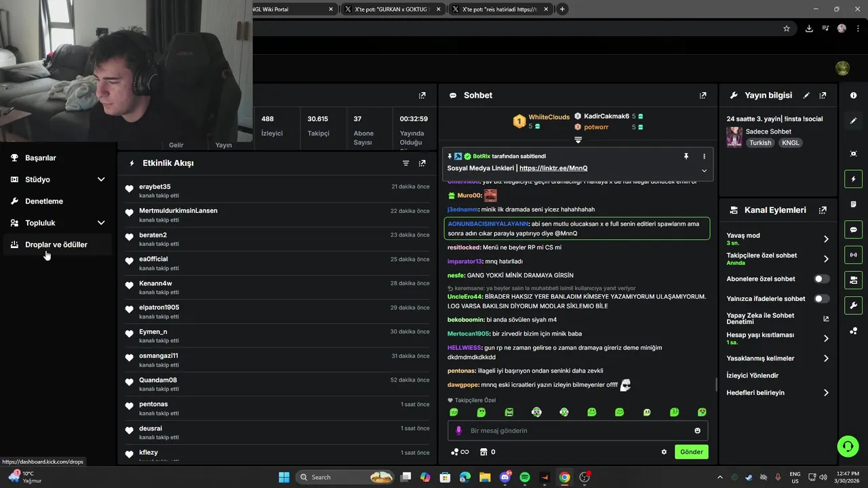Expand the Topluluk menu chevron
Image resolution: width=868 pixels, height=488 pixels.
(x=101, y=223)
